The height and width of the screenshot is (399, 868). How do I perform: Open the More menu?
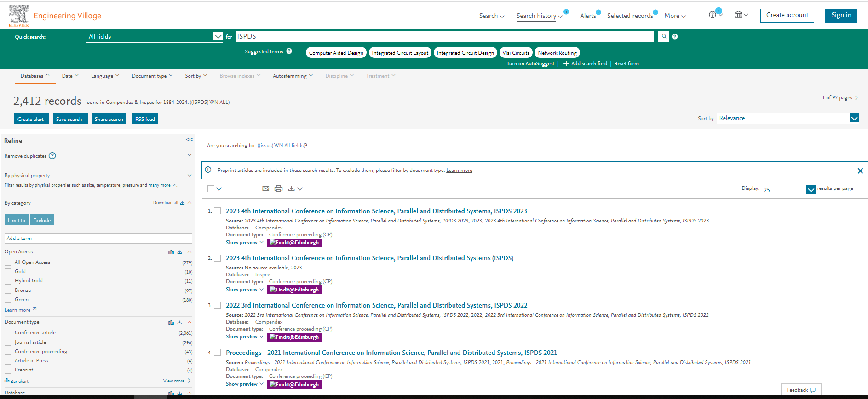675,16
